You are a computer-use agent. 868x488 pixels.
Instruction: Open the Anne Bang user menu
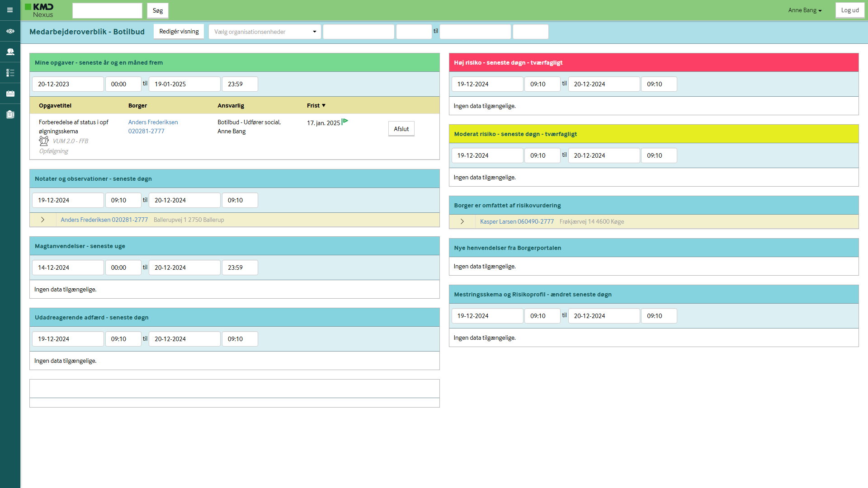tap(804, 10)
